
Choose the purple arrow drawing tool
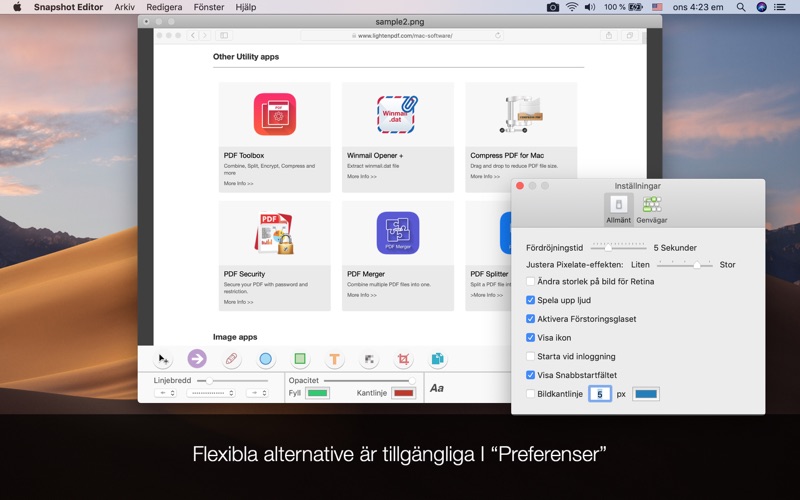click(x=197, y=359)
